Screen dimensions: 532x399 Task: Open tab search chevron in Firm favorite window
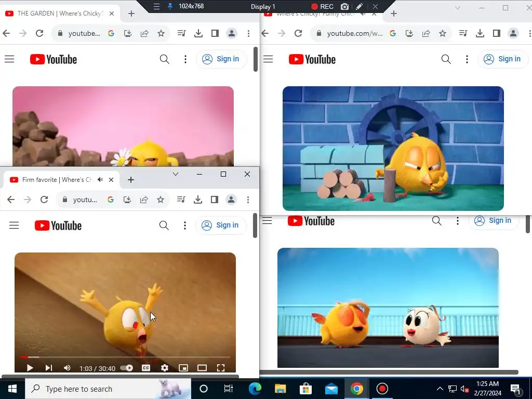click(176, 174)
